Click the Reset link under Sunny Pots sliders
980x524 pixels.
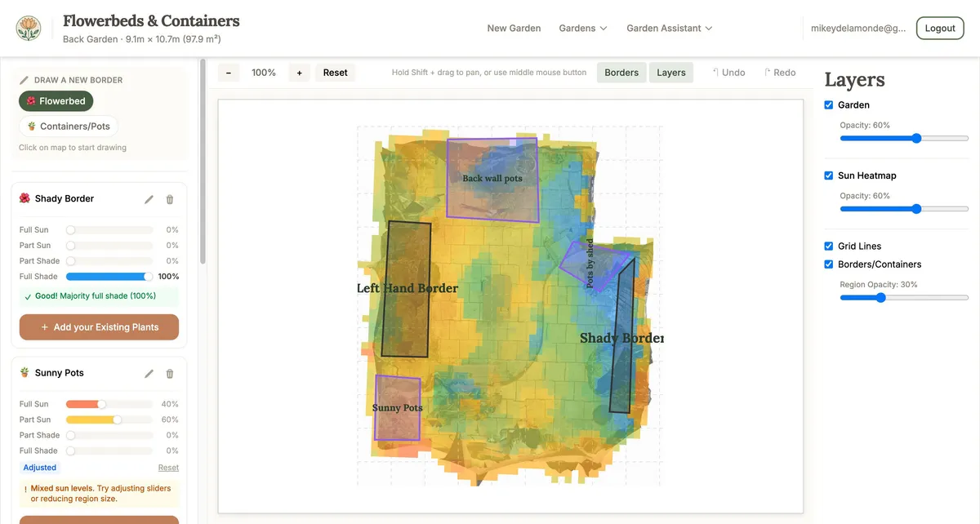(168, 467)
